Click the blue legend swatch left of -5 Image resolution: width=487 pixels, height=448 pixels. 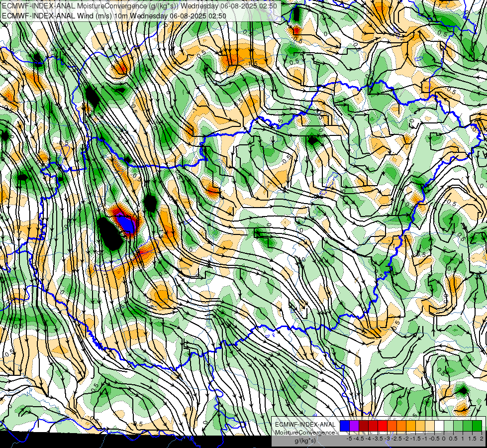[345, 426]
